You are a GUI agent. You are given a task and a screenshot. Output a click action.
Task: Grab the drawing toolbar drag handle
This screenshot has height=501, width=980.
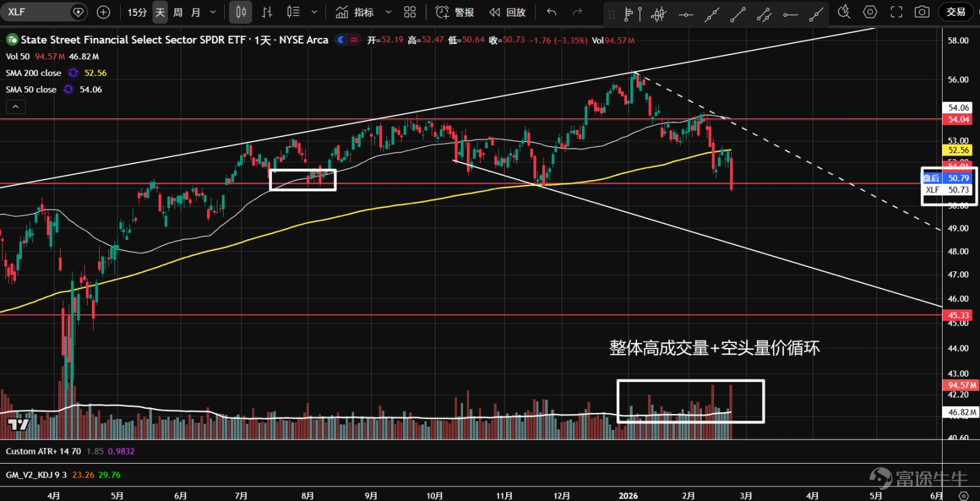click(611, 13)
